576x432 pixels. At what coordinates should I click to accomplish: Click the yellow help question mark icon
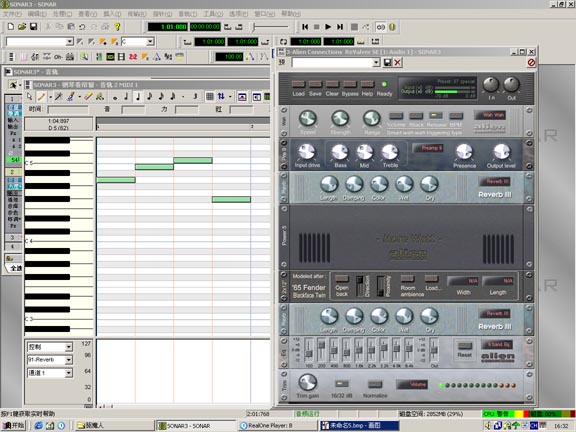(117, 27)
